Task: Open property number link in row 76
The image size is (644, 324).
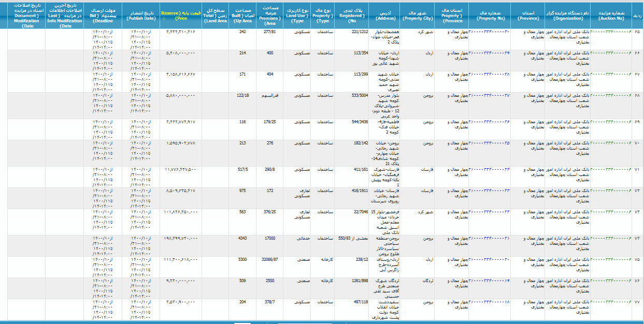Action: point(490,281)
